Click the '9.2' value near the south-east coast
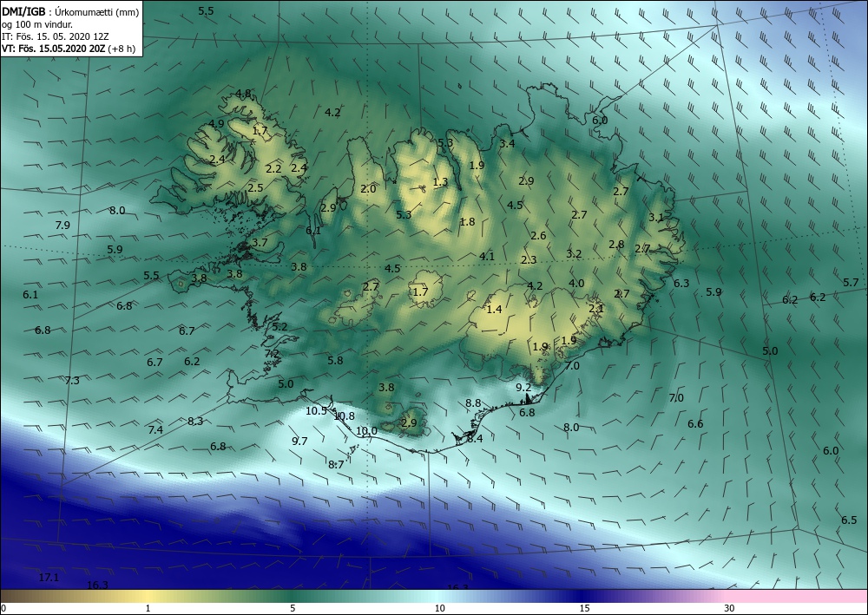The image size is (868, 615). click(x=523, y=388)
